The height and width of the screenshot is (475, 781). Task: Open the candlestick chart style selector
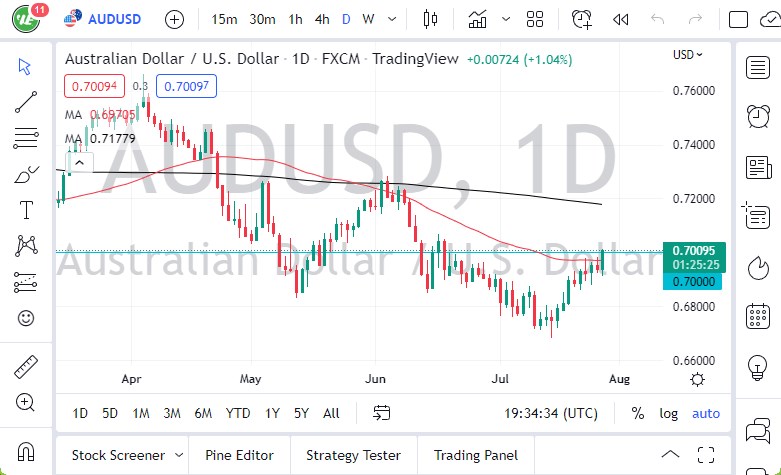431,19
